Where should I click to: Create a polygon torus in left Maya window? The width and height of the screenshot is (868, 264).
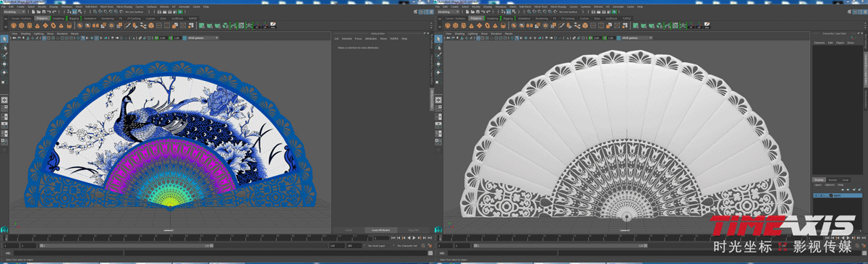[x=53, y=25]
